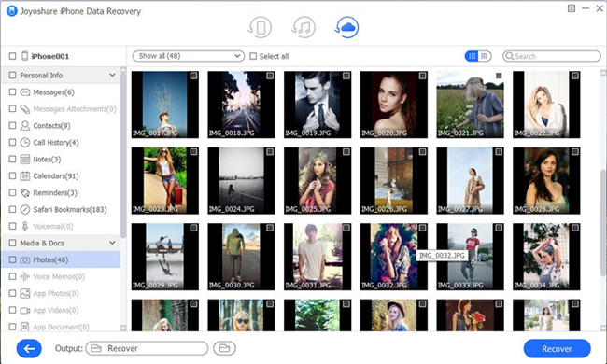Tick the iPhone001 checkbox

point(12,56)
